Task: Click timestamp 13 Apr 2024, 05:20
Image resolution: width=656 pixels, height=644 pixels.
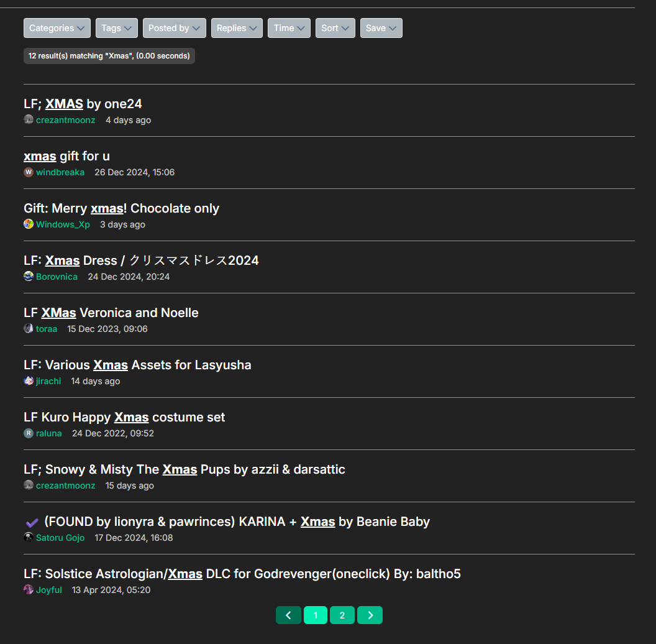Action: point(111,590)
